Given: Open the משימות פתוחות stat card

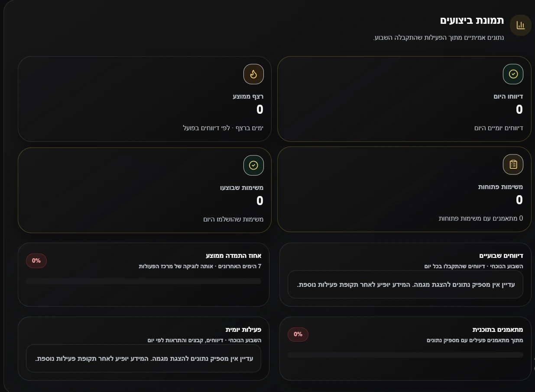Looking at the screenshot, I should click(x=404, y=190).
